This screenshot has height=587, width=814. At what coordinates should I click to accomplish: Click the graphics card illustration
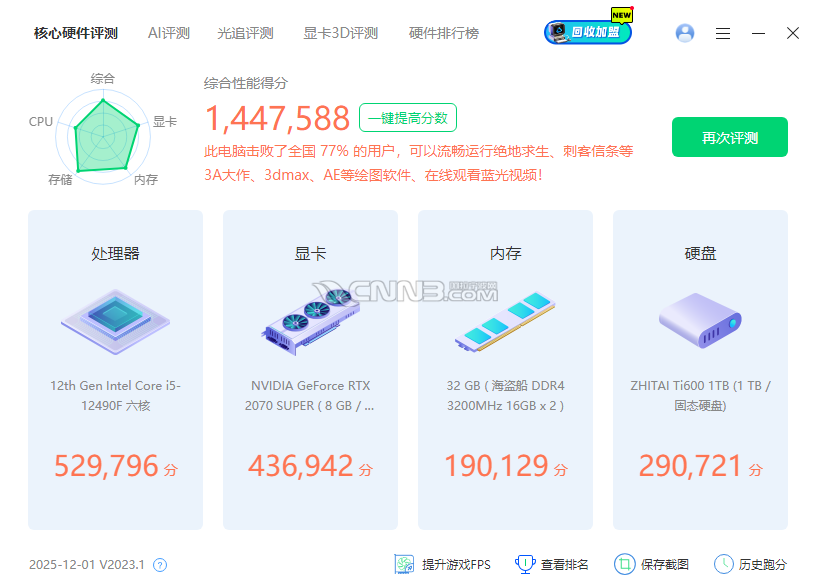pyautogui.click(x=310, y=320)
